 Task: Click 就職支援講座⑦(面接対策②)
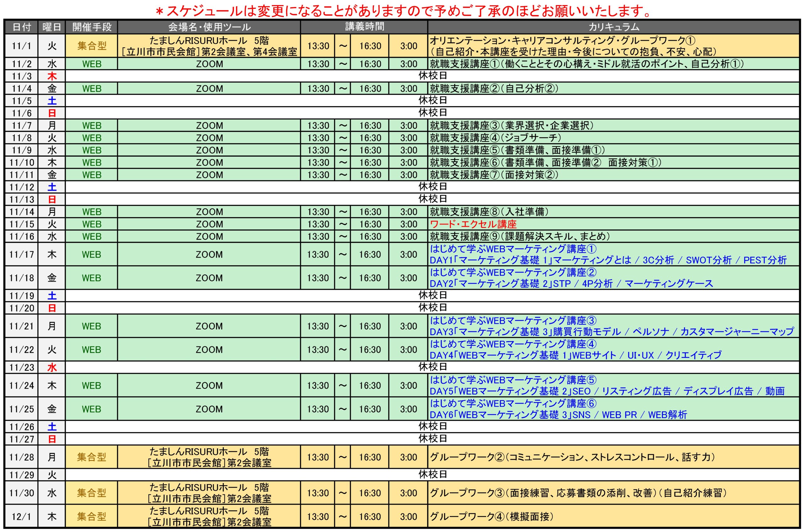[494, 175]
